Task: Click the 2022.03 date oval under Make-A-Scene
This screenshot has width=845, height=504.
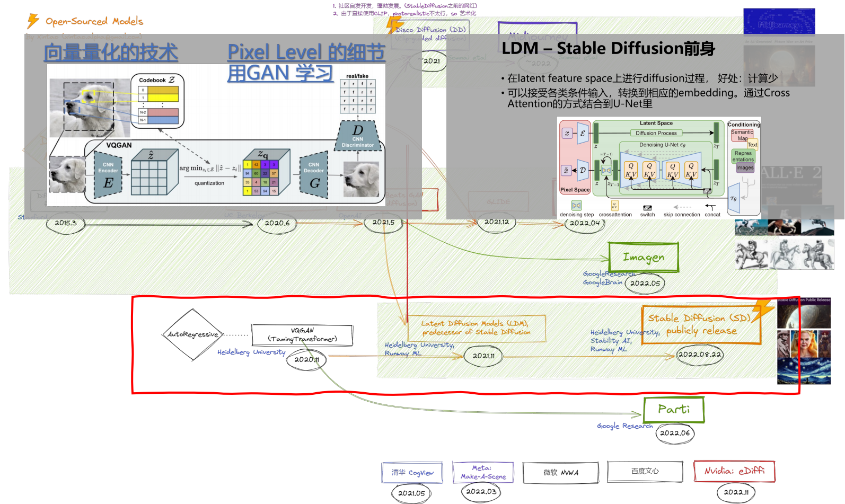Action: tap(481, 492)
